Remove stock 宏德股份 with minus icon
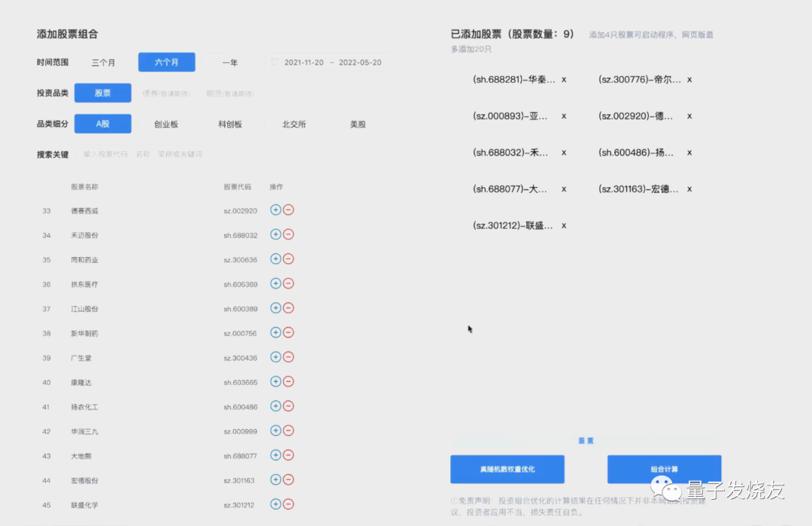Screen dimensions: 812x526 point(289,480)
